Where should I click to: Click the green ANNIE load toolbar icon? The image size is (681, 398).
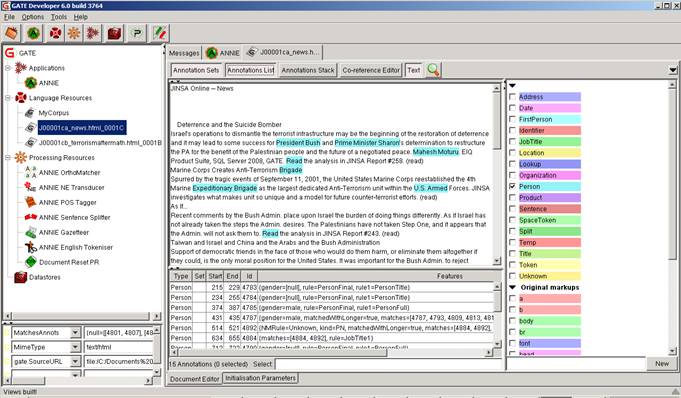click(33, 33)
